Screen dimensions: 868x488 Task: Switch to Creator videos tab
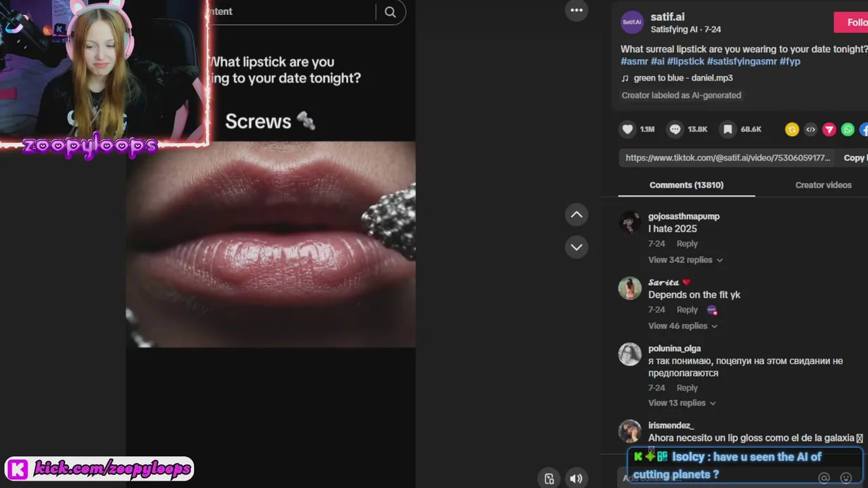tap(823, 185)
